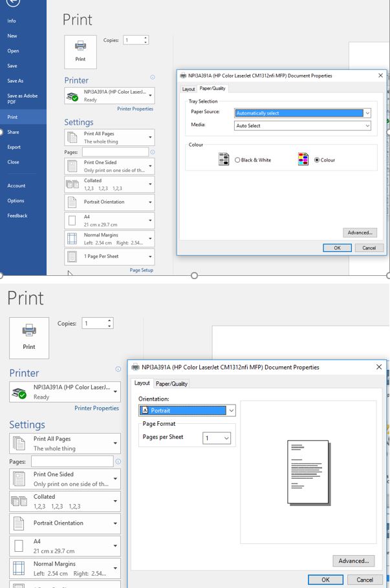The image size is (390, 588).
Task: Click OK in the upper Paper/Quality dialog
Action: tap(337, 248)
